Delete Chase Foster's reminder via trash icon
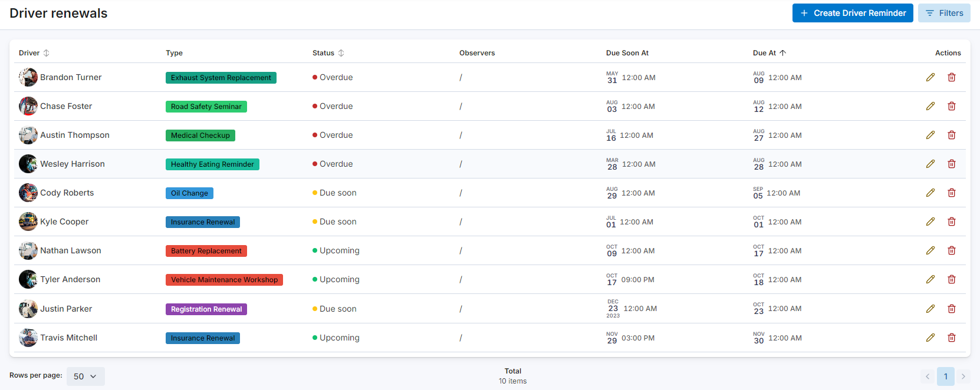 pos(951,106)
